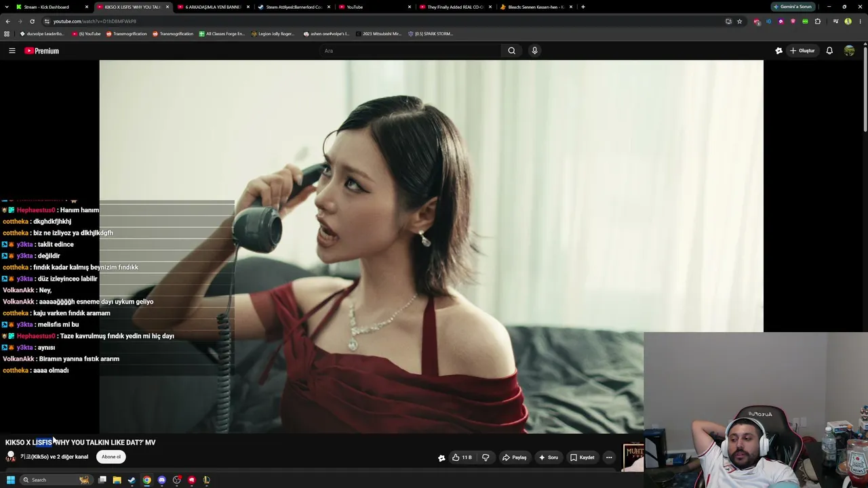Click chat message 'melisfıs mi bu'
Image resolution: width=868 pixels, height=488 pixels.
[x=58, y=325]
